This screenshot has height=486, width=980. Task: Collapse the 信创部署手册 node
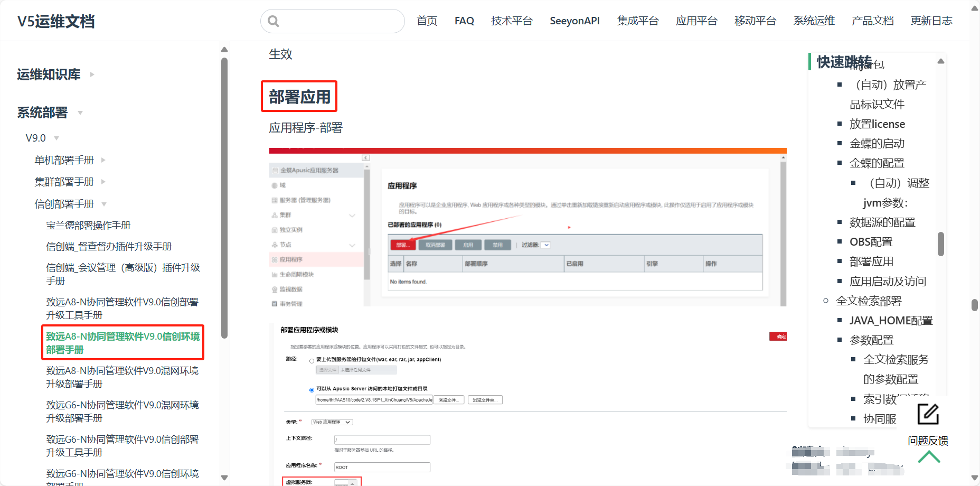104,204
